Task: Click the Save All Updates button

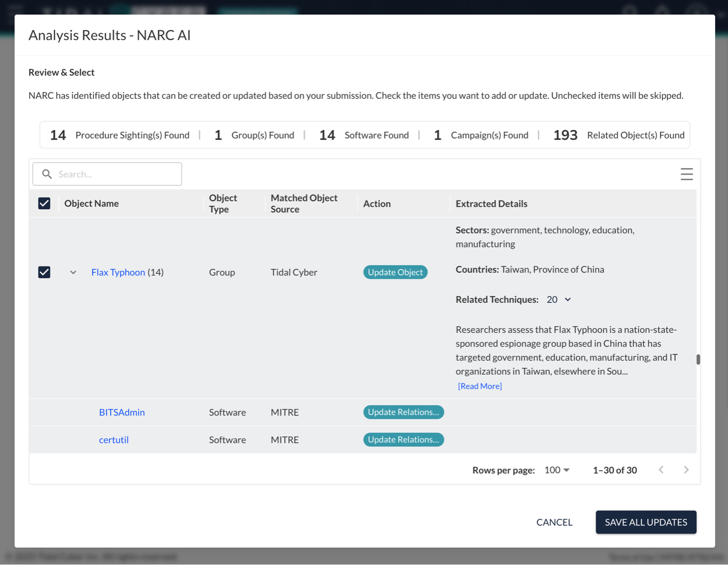Action: tap(646, 522)
